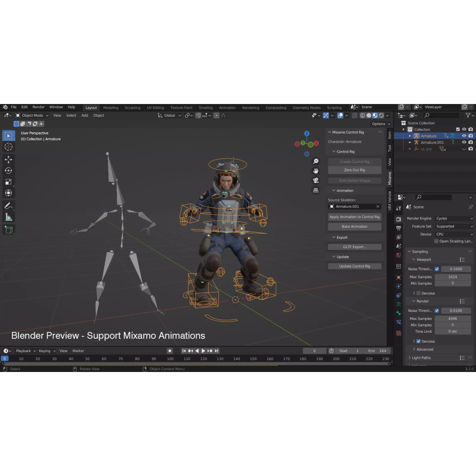Toggle Collection exclude checkbox in outliner

(x=458, y=129)
